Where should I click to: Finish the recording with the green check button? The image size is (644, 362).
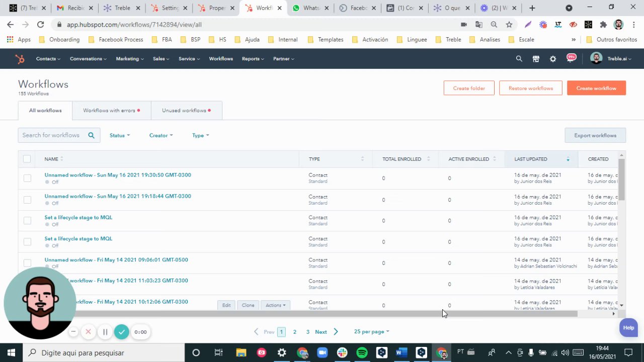point(121,332)
